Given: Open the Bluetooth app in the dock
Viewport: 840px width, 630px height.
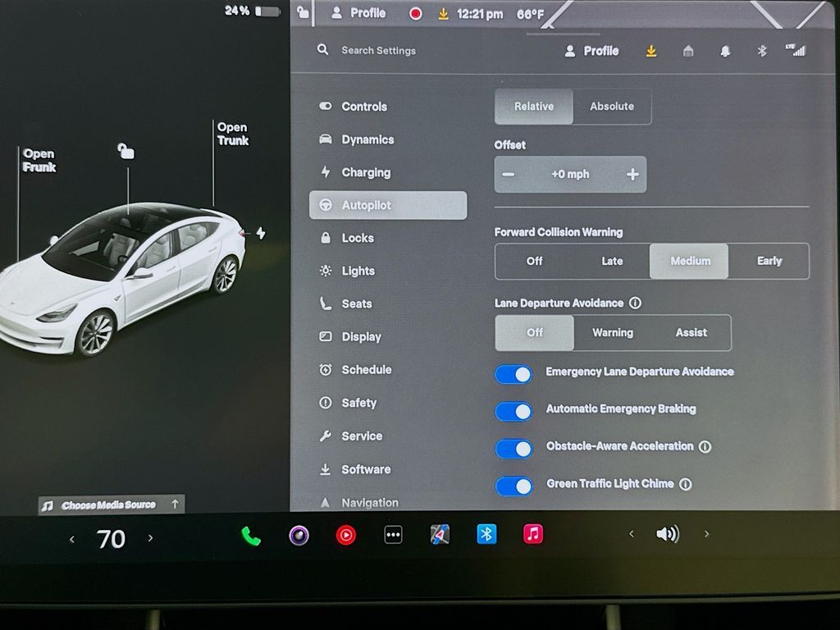Looking at the screenshot, I should click(x=486, y=535).
